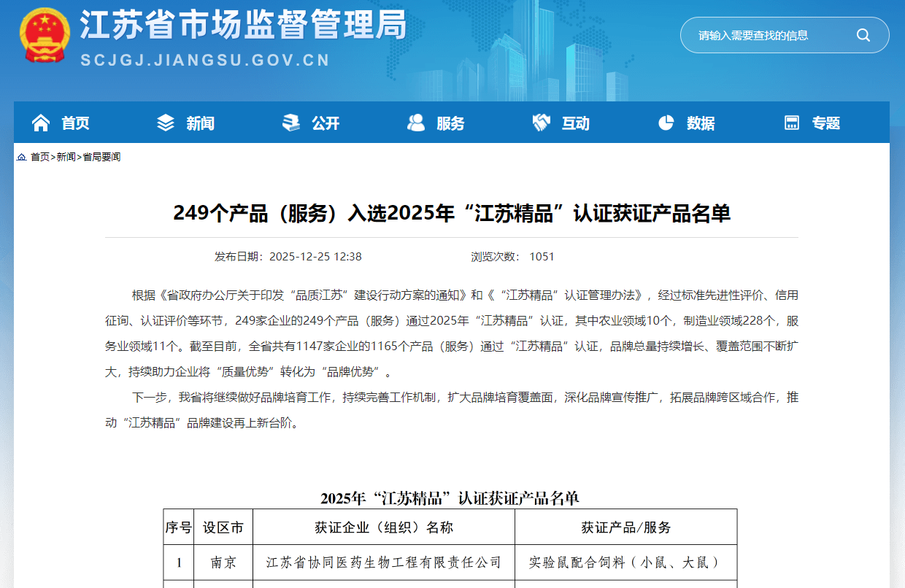This screenshot has height=588, width=905.
Task: Click the handshake icon beside 互动
Action: tap(541, 123)
